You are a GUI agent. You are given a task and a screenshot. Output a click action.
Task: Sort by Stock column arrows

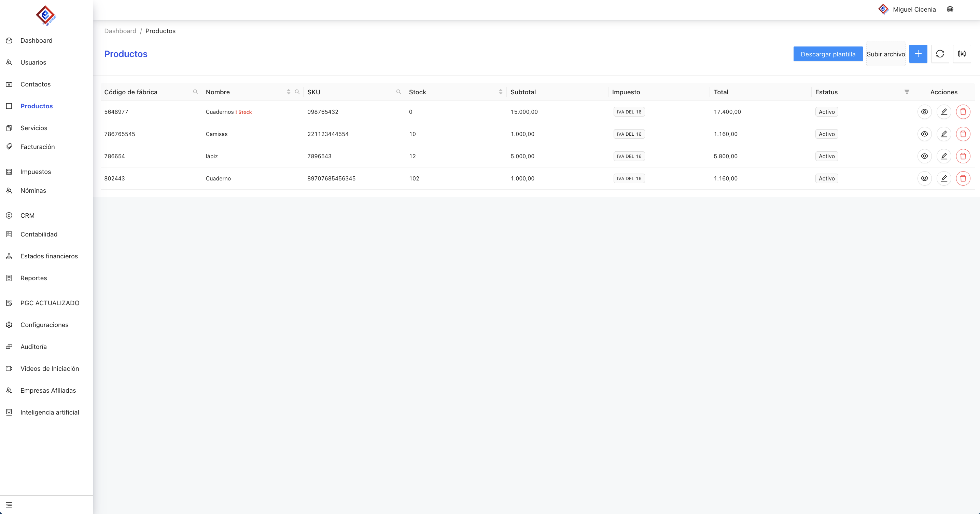[x=500, y=92]
